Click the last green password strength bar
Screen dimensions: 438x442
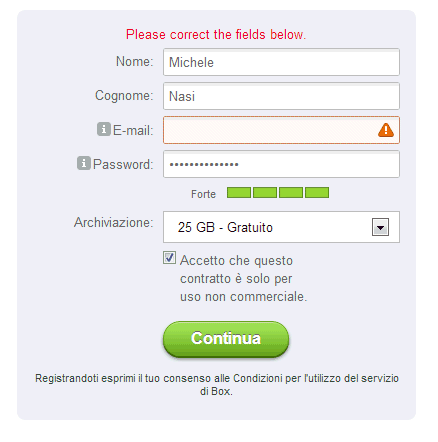coord(317,193)
